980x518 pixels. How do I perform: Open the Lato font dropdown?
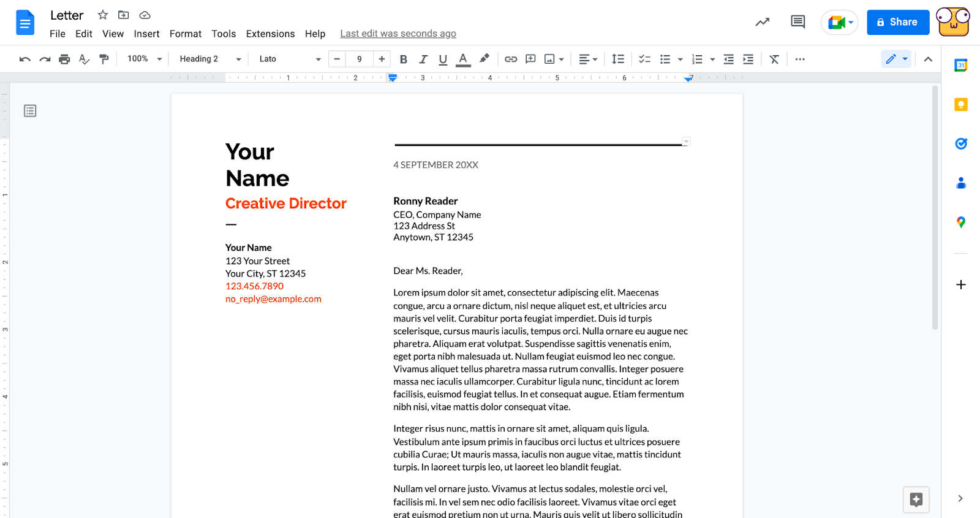[x=290, y=59]
